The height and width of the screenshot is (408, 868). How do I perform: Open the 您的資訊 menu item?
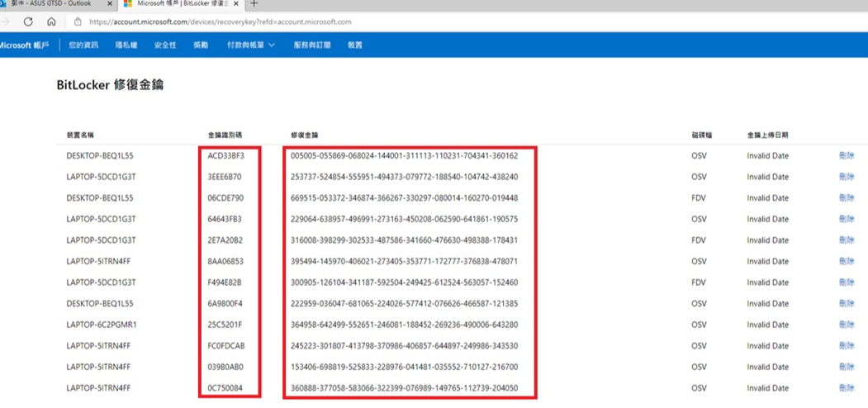point(83,45)
